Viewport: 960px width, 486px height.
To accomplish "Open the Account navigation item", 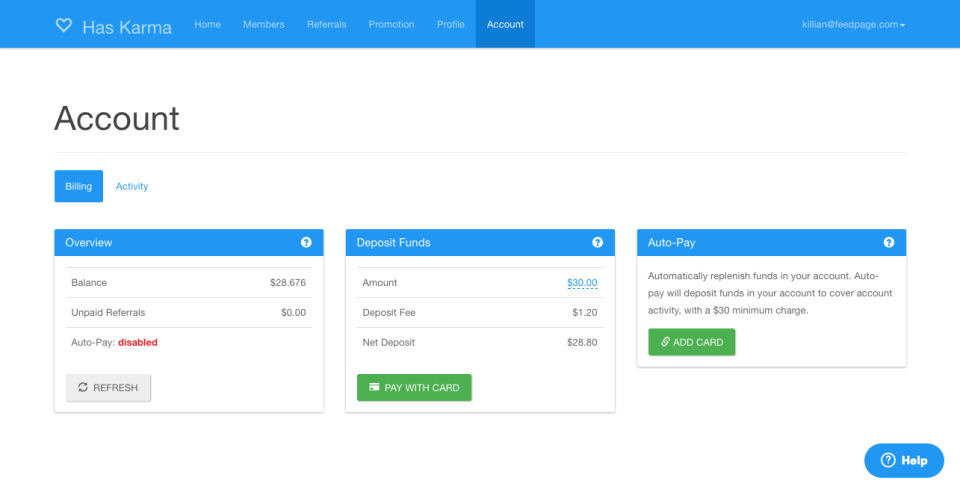I will [505, 24].
